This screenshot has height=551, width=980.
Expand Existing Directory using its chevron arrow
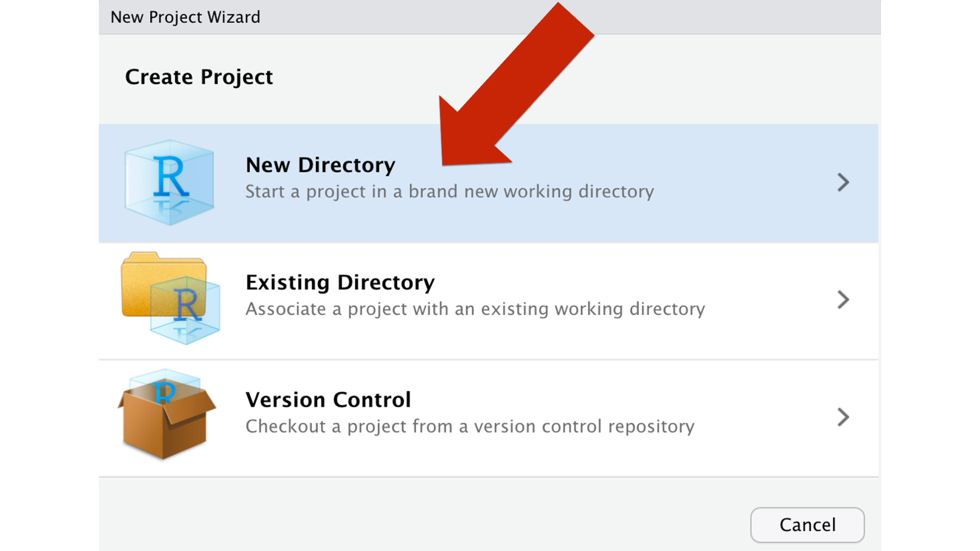click(843, 300)
